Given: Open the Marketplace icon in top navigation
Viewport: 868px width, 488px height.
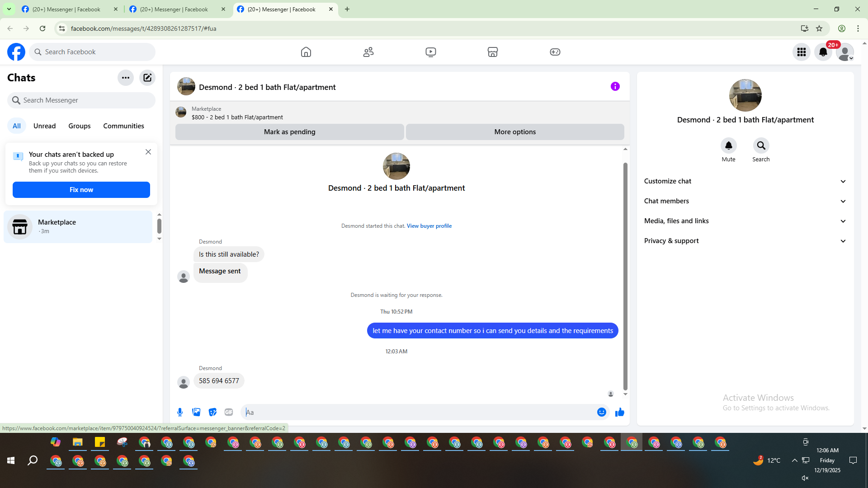Looking at the screenshot, I should tap(493, 52).
